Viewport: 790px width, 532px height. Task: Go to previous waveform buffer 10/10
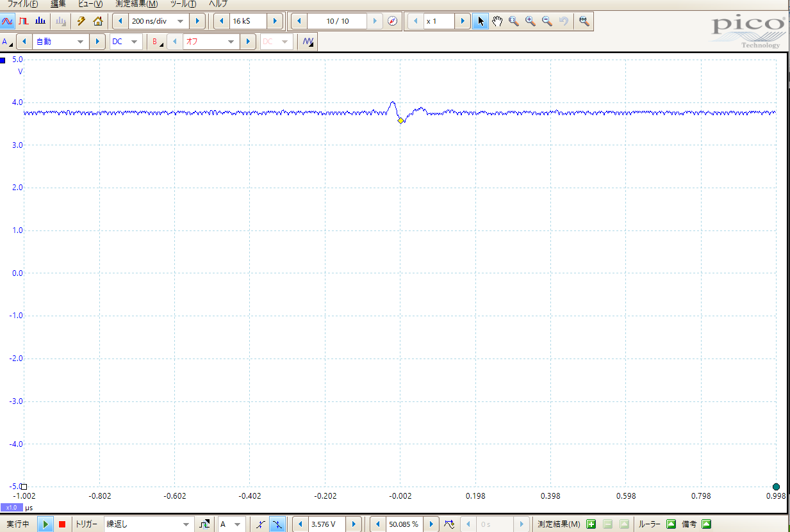coord(299,21)
